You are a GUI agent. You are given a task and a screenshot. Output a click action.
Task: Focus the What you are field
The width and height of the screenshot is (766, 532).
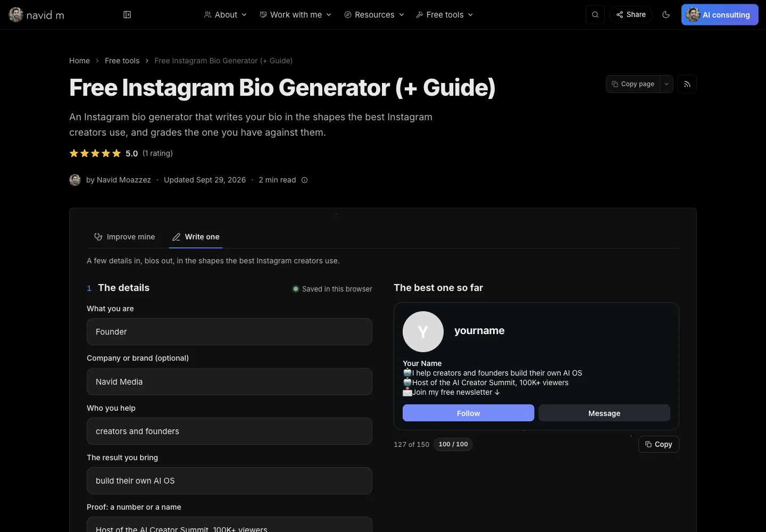click(x=229, y=332)
